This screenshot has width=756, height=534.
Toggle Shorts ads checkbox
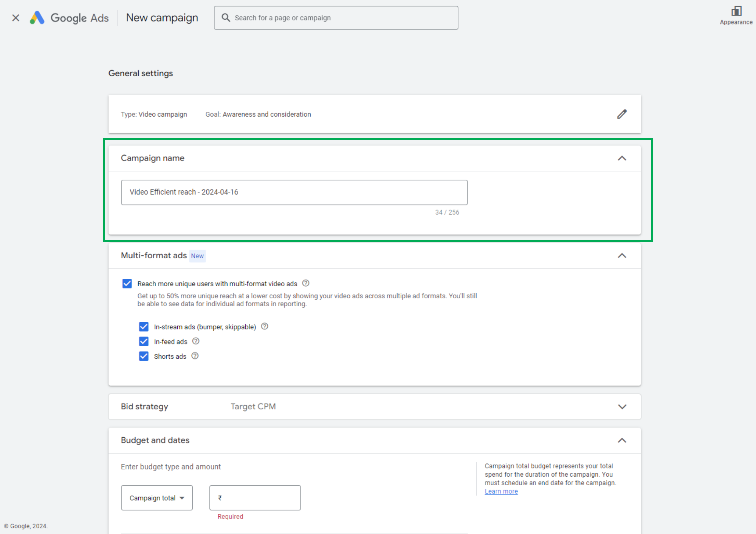click(x=144, y=356)
